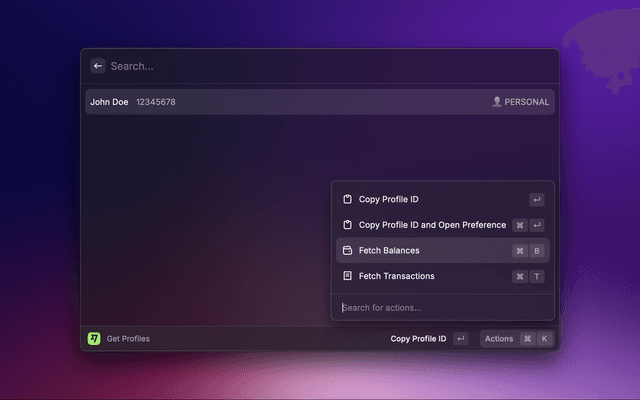
Task: Choose Fetch Transactions in the actions list
Action: click(396, 276)
